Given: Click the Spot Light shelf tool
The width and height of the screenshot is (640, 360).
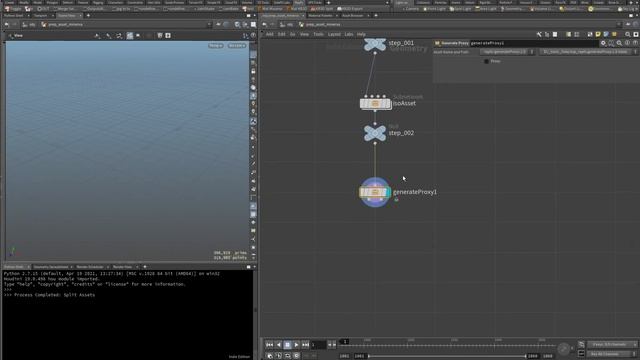Looking at the screenshot, I should click(x=460, y=9).
